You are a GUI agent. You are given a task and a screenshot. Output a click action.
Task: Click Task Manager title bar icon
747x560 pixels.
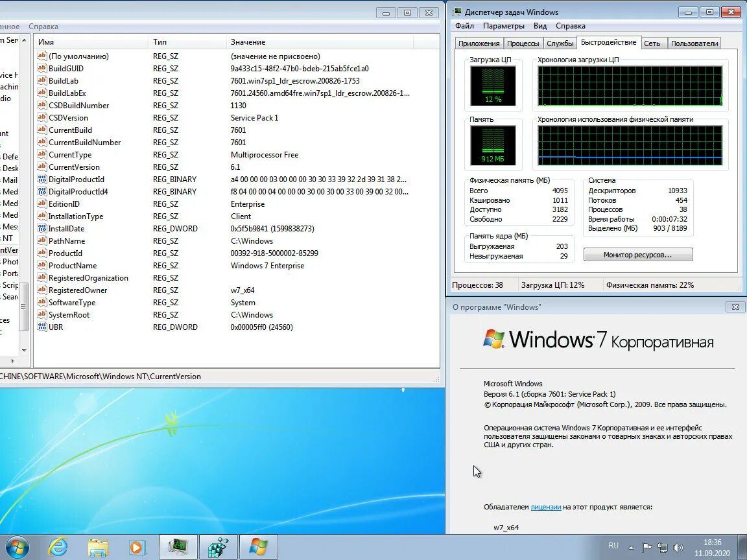pyautogui.click(x=457, y=12)
